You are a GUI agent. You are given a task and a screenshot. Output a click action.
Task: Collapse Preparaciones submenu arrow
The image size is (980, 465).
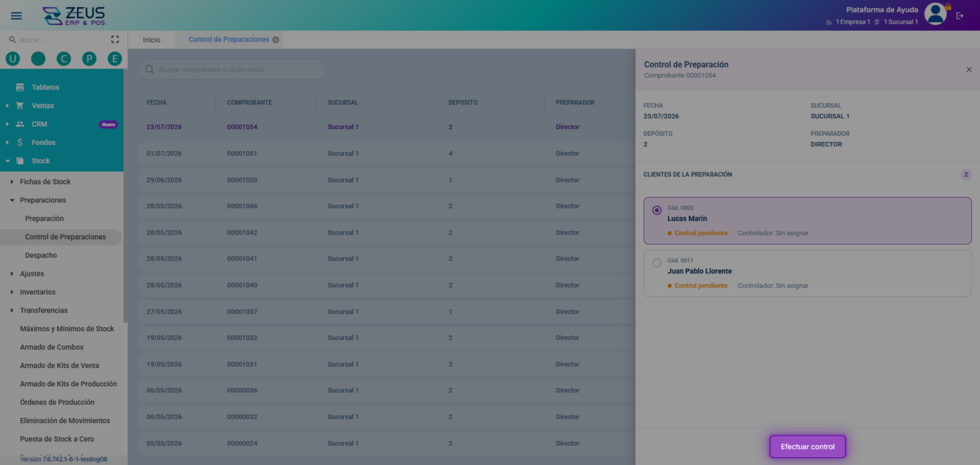12,200
